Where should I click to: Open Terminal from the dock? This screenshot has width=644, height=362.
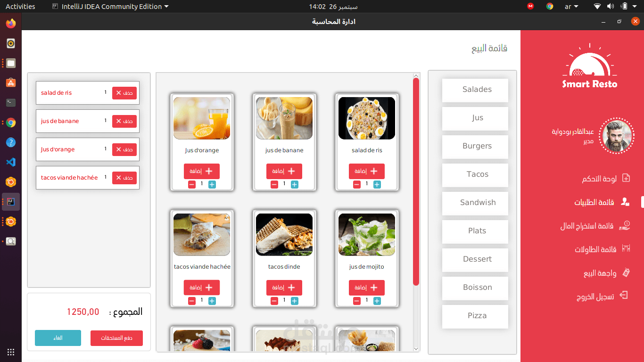coord(11,103)
